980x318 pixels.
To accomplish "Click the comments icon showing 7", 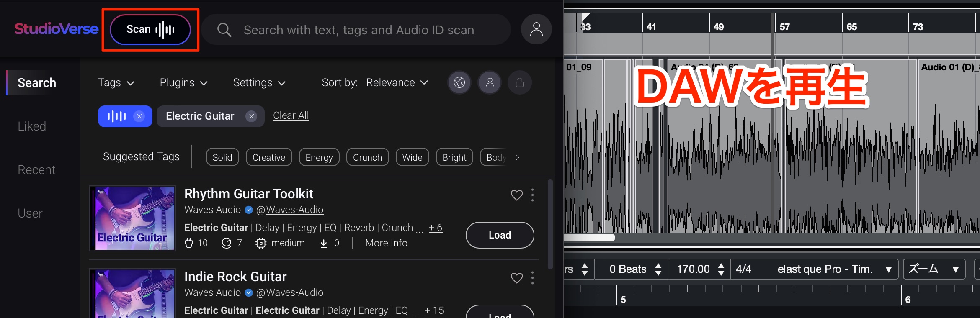I will [x=226, y=243].
